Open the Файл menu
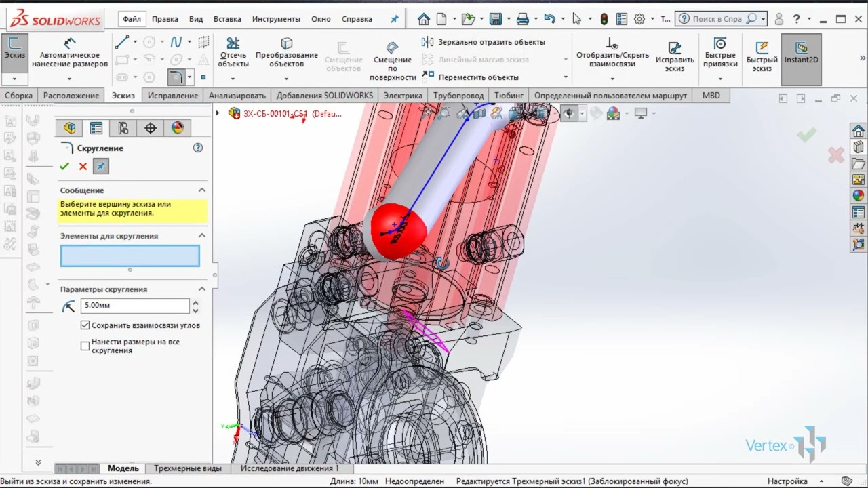The image size is (868, 488). [x=132, y=19]
